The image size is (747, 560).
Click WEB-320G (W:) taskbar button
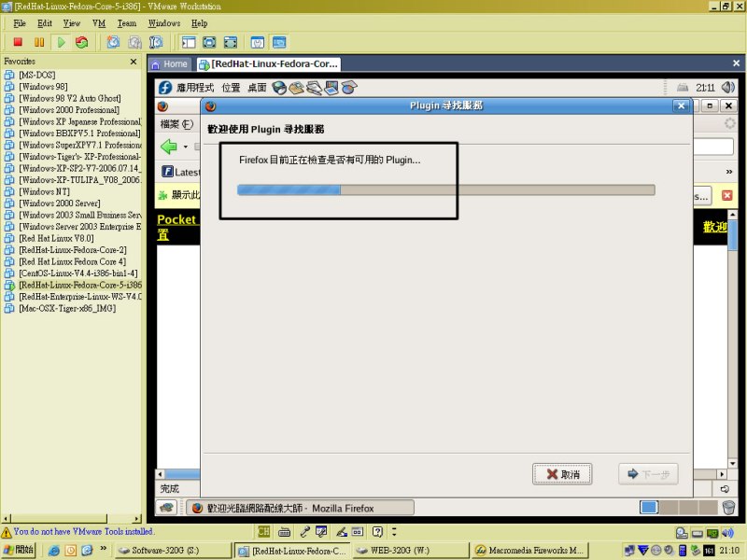click(411, 550)
